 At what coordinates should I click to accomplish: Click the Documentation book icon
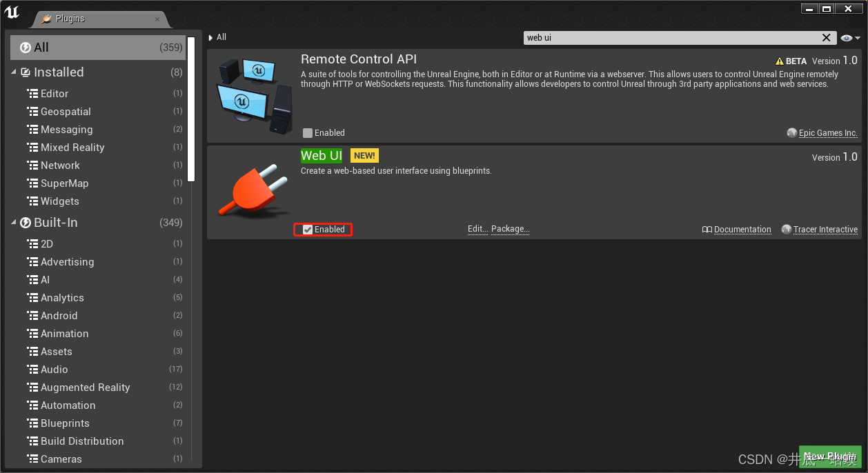tap(707, 230)
